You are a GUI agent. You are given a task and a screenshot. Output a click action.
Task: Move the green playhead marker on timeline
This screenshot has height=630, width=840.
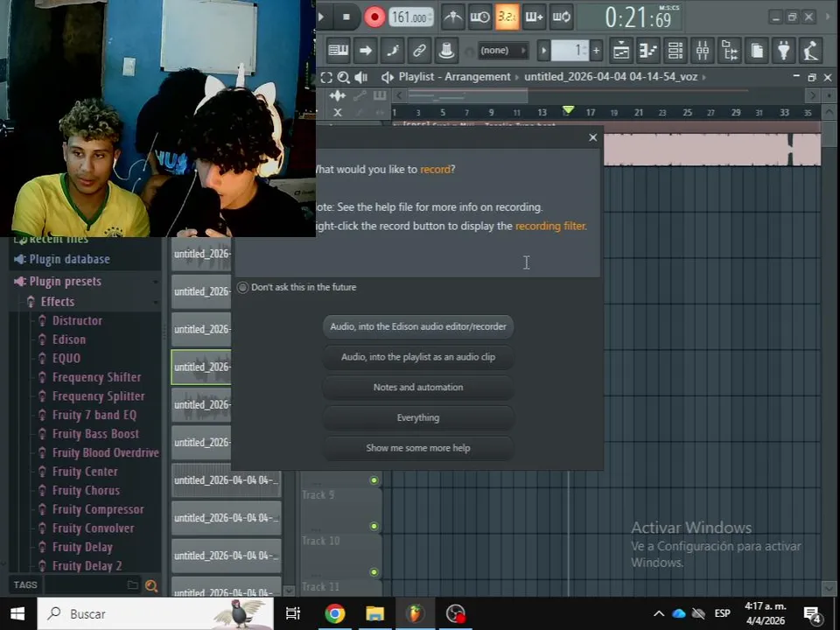[569, 110]
